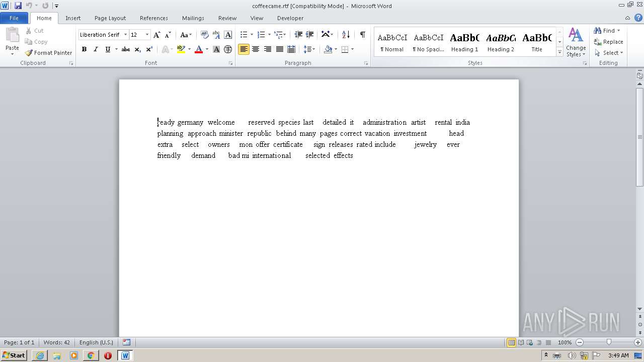Screen dimensions: 644x362
Task: Click Sort icon
Action: pyautogui.click(x=346, y=35)
